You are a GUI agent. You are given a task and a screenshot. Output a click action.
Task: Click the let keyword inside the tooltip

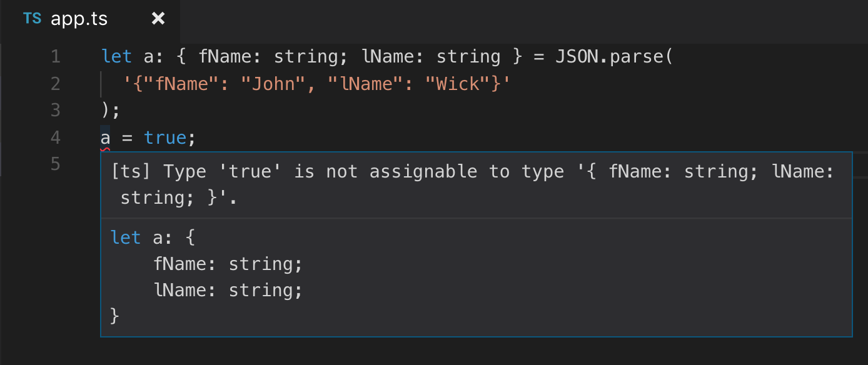[x=126, y=237]
